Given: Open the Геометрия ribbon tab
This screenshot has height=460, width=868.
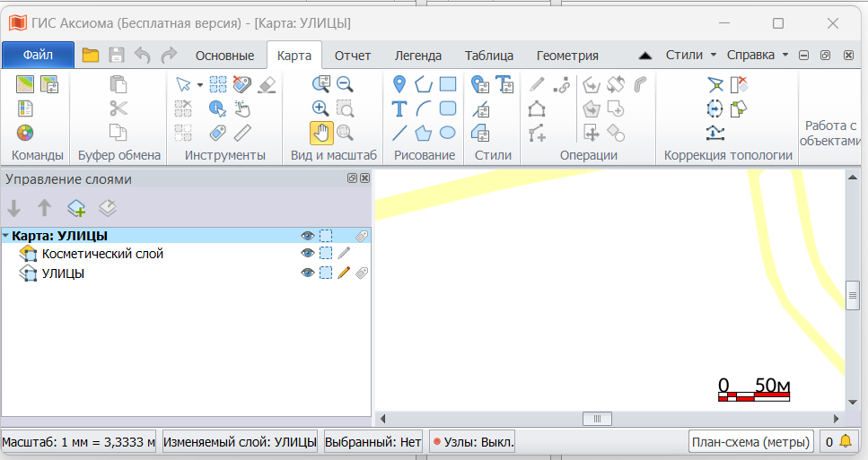Looking at the screenshot, I should point(567,56).
